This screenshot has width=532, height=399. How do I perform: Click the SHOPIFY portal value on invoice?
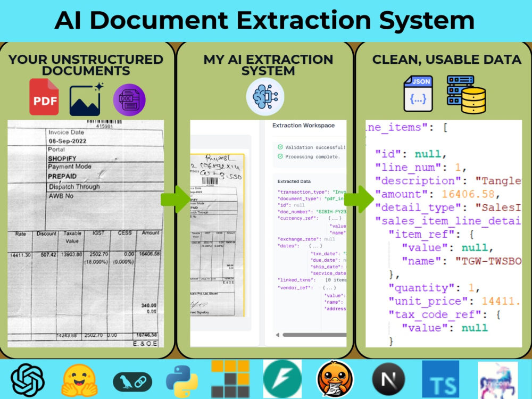tap(62, 159)
